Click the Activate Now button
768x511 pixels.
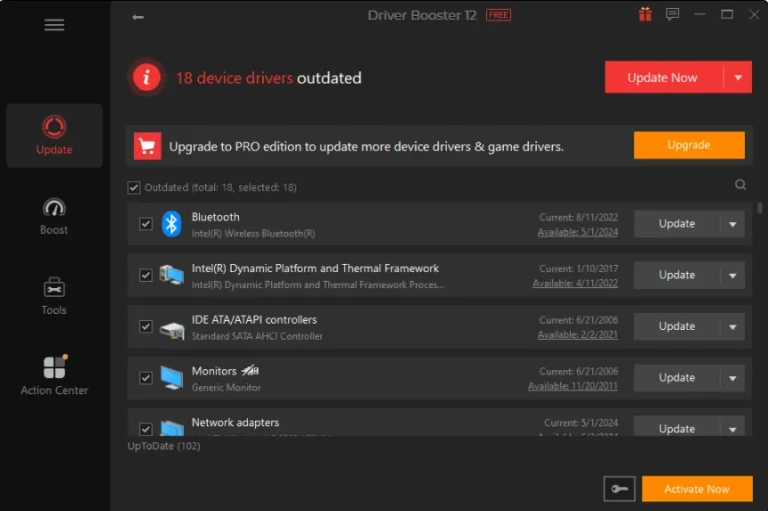(x=697, y=488)
